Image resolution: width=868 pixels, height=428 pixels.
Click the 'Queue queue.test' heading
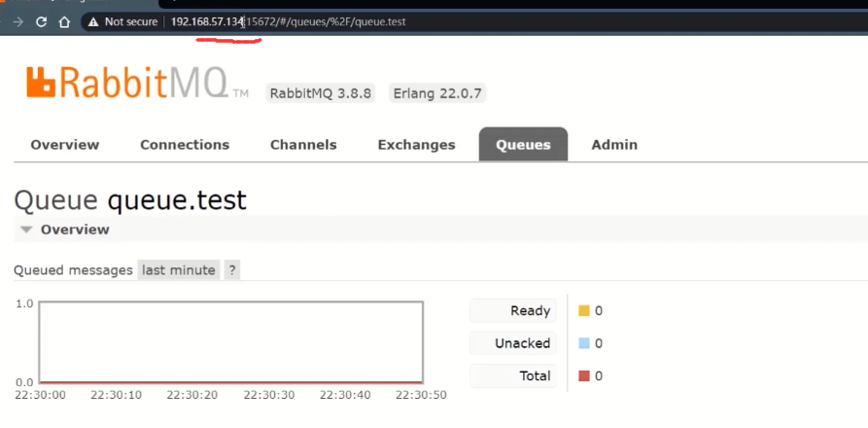click(130, 199)
